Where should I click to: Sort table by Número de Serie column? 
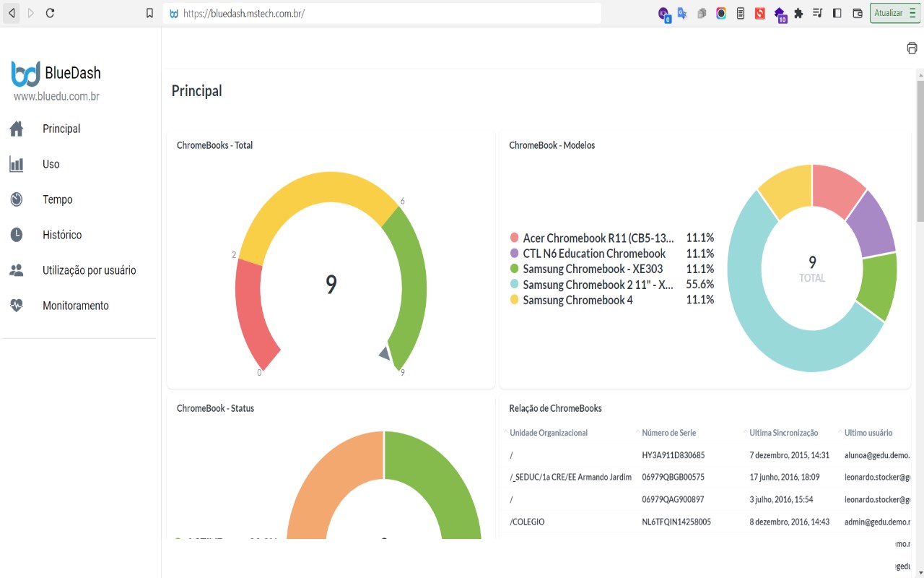coord(668,433)
